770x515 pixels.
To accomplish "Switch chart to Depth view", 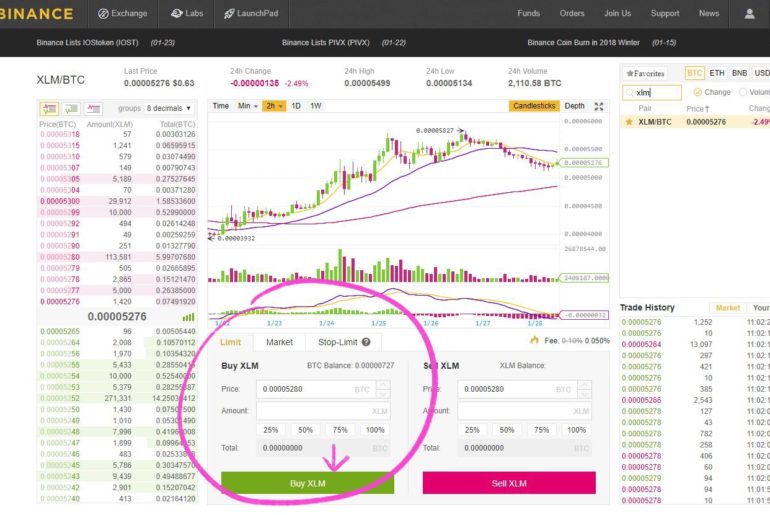I will pos(575,106).
